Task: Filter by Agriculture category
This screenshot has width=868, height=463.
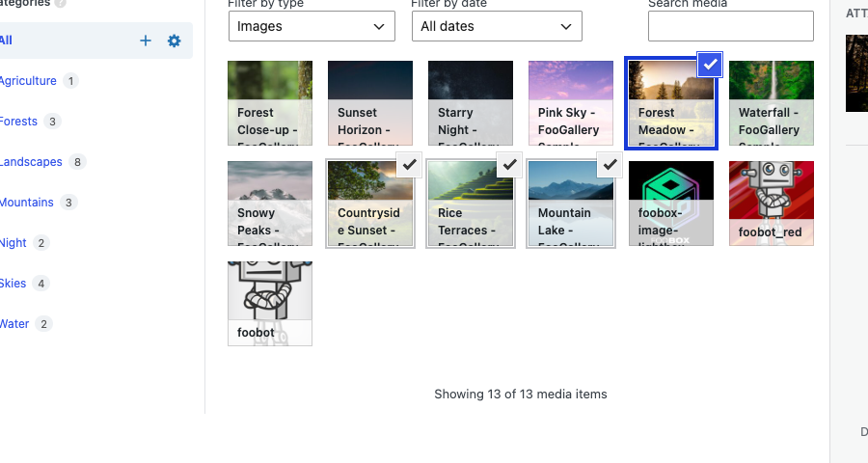Action: (x=28, y=81)
